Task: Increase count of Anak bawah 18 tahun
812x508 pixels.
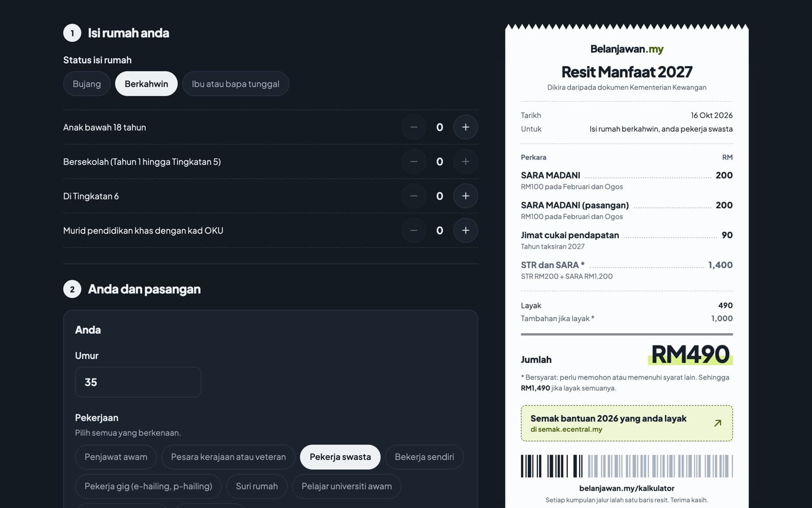Action: point(465,127)
